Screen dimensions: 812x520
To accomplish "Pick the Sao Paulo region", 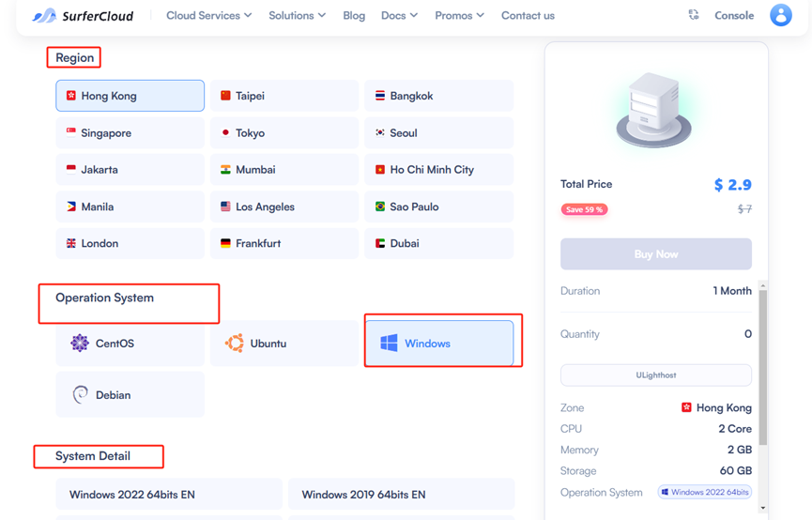I will [439, 206].
